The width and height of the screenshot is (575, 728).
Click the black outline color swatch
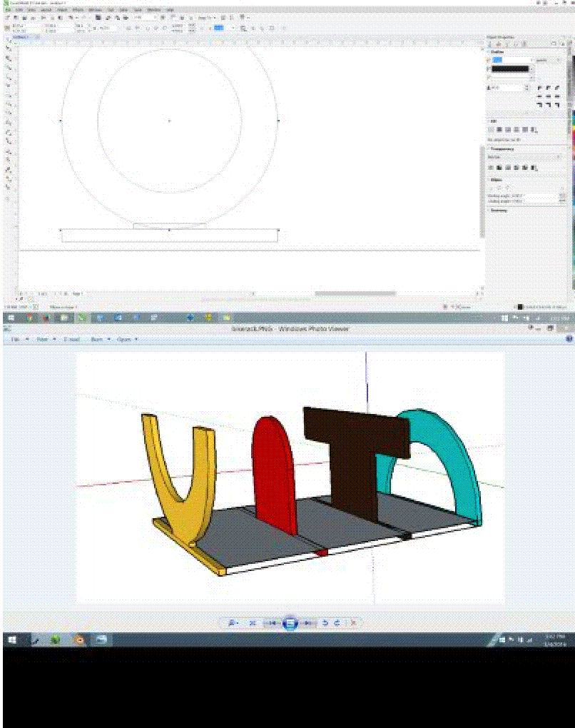pos(510,69)
